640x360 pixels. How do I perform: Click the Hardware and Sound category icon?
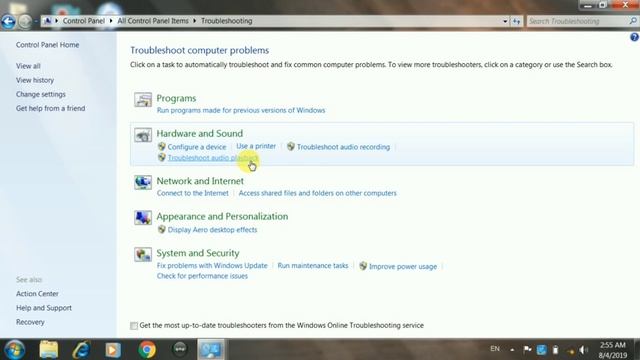coord(143,135)
